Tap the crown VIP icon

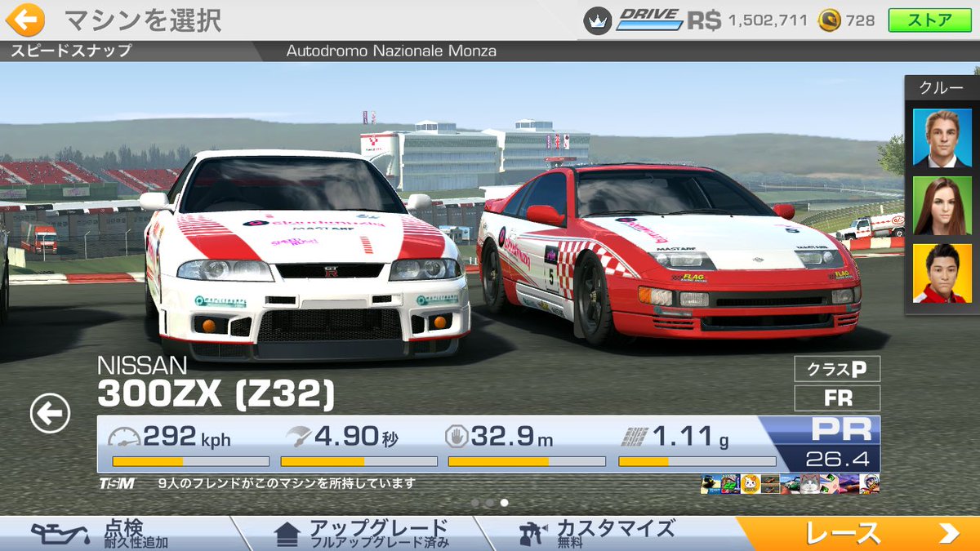click(598, 20)
